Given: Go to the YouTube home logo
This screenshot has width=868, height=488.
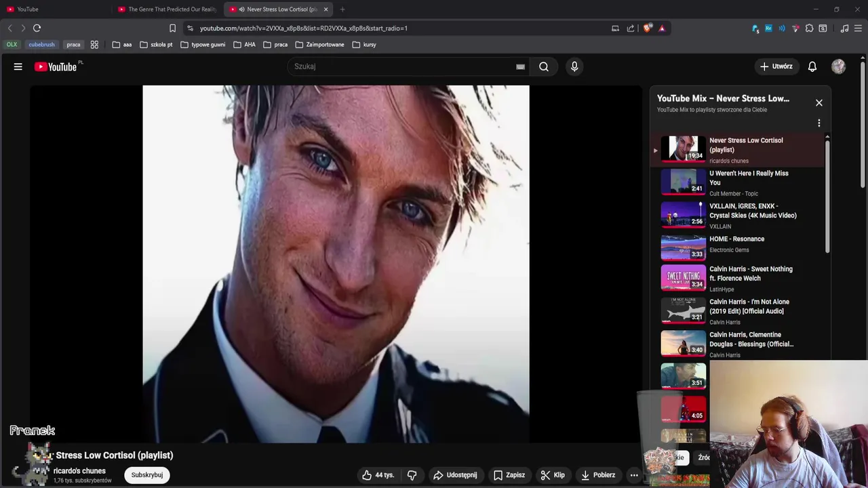Looking at the screenshot, I should [x=56, y=66].
